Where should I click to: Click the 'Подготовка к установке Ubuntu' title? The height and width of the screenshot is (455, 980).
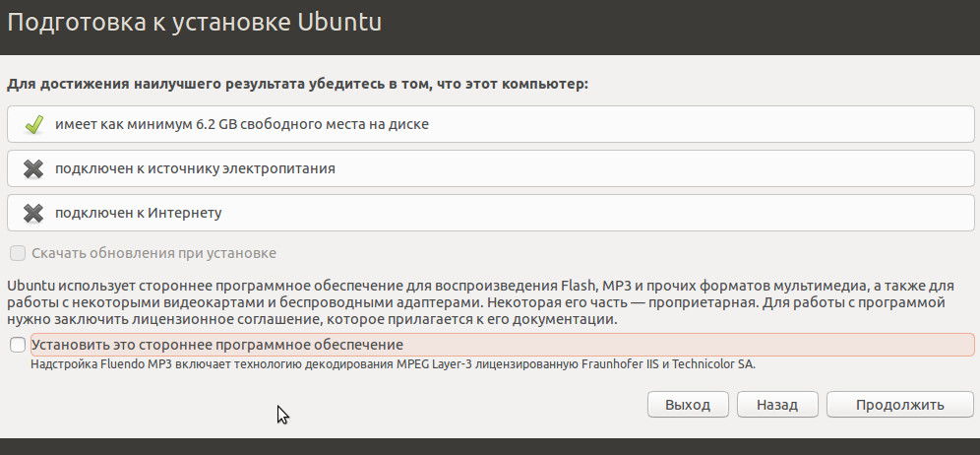click(x=195, y=22)
